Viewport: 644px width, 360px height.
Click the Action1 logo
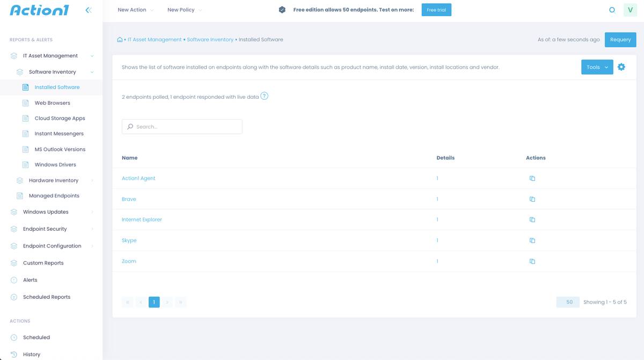pyautogui.click(x=39, y=10)
